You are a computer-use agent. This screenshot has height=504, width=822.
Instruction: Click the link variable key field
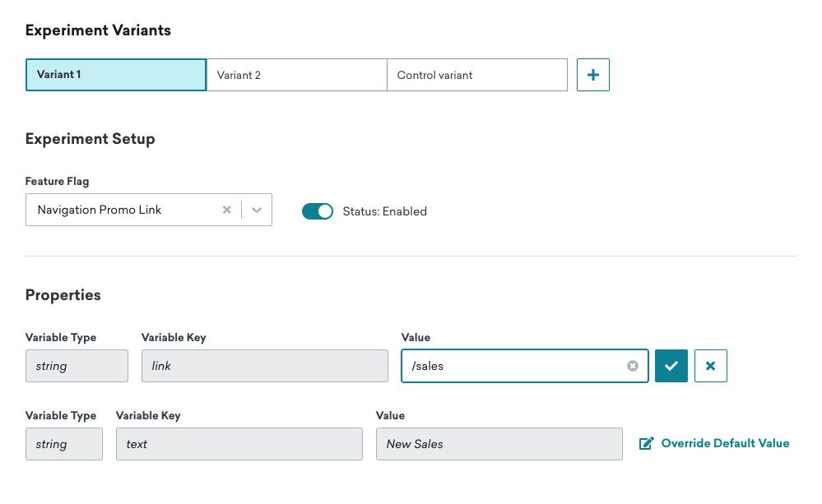coord(265,366)
